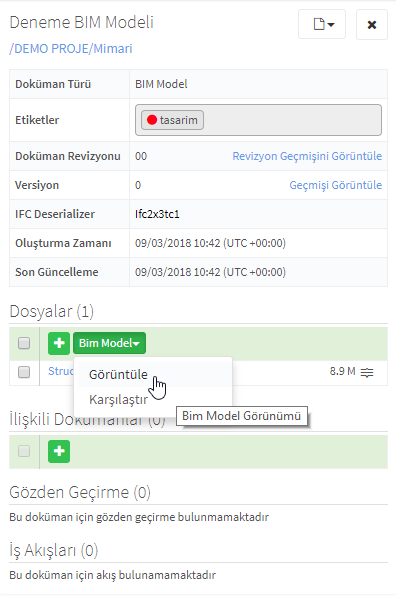Select Görüntüle from the Bim Model menu

tap(118, 375)
